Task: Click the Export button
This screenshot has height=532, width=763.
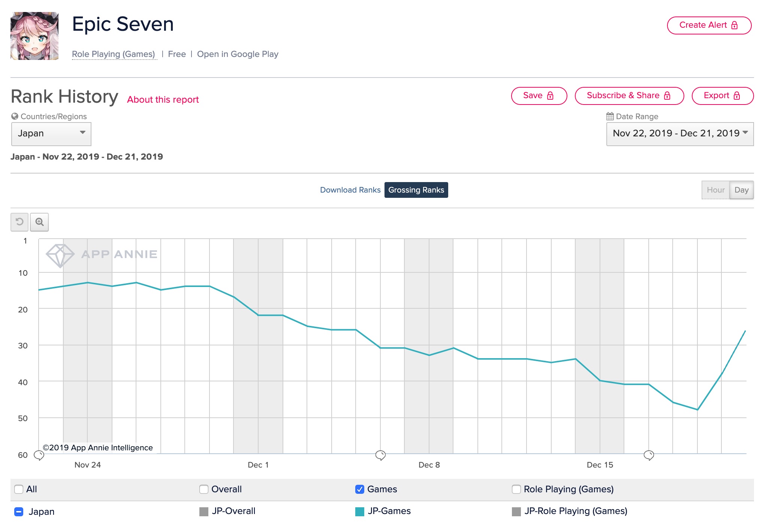Action: coord(723,96)
